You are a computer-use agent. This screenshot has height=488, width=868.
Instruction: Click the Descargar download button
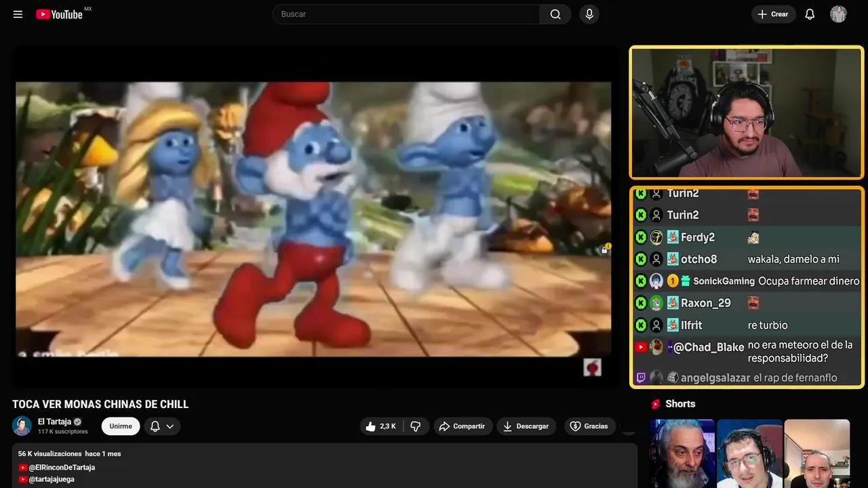(x=526, y=426)
